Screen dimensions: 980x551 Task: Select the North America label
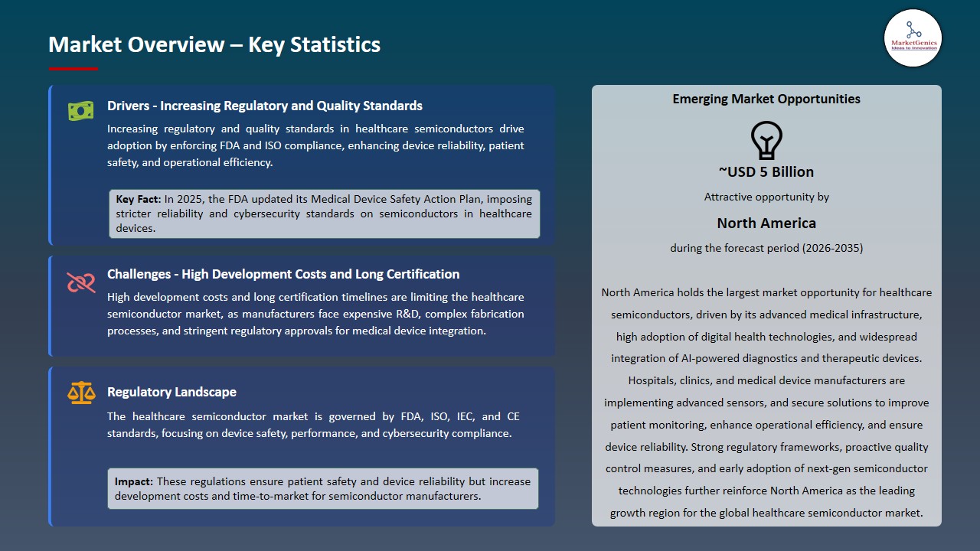click(x=766, y=223)
